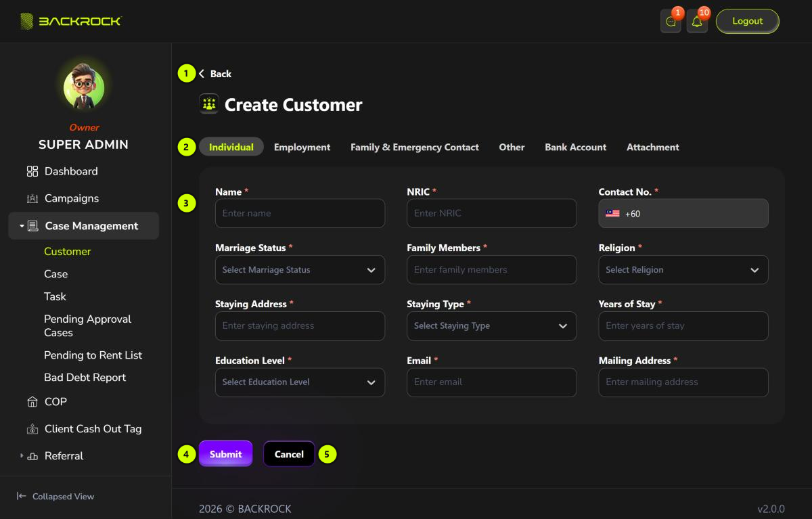Open the Marriage Status dropdown
Screen dimensions: 812x519
(300, 269)
